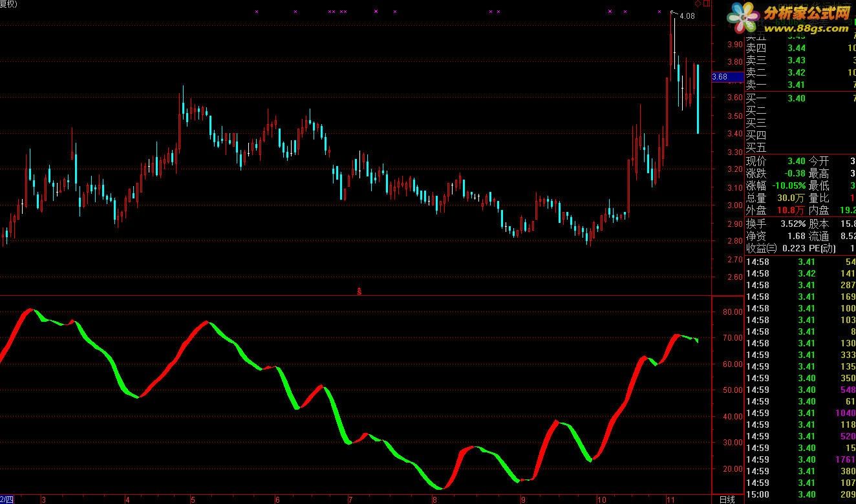Click the 流通 label
This screenshot has height=504, width=856.
click(819, 236)
